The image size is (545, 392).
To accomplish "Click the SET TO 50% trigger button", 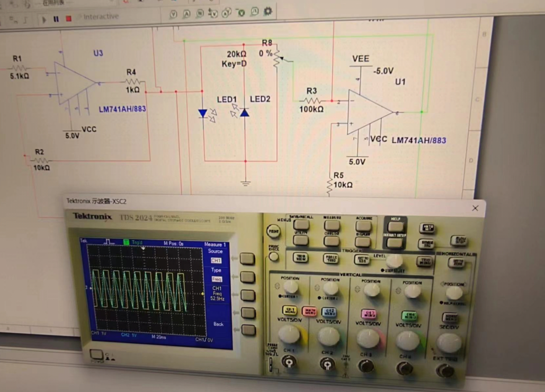I will 362,259.
